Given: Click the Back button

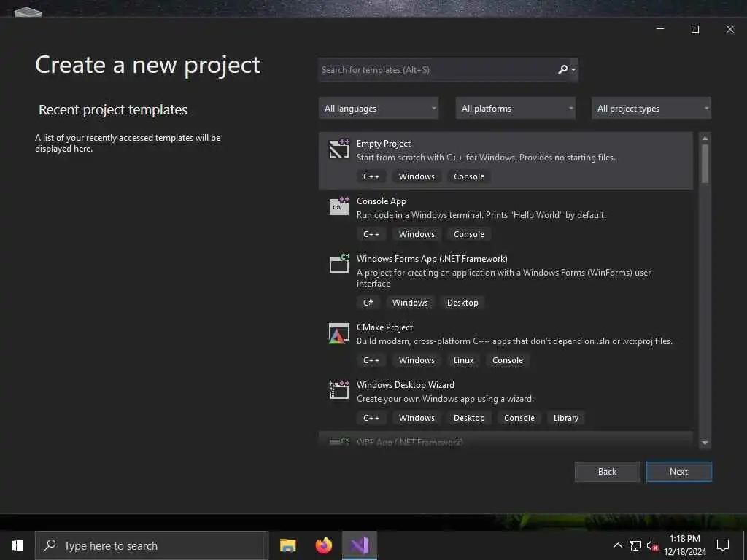Looking at the screenshot, I should click(608, 472).
